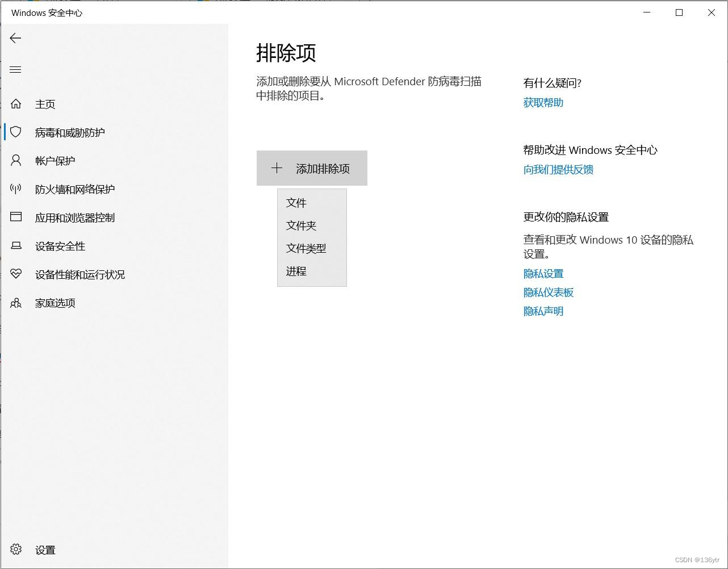Minimize the Windows 安全中心 window
This screenshot has width=728, height=569.
[x=647, y=12]
